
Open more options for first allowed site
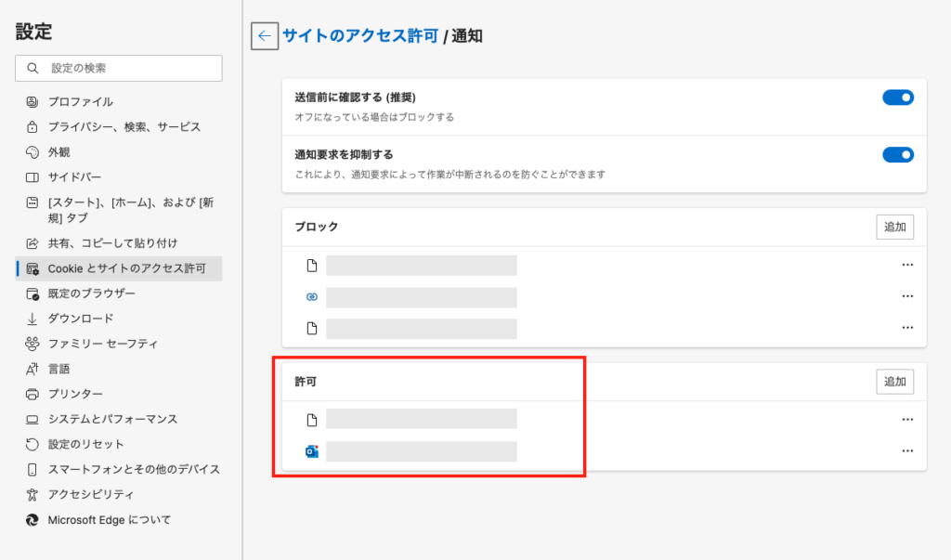click(x=907, y=420)
